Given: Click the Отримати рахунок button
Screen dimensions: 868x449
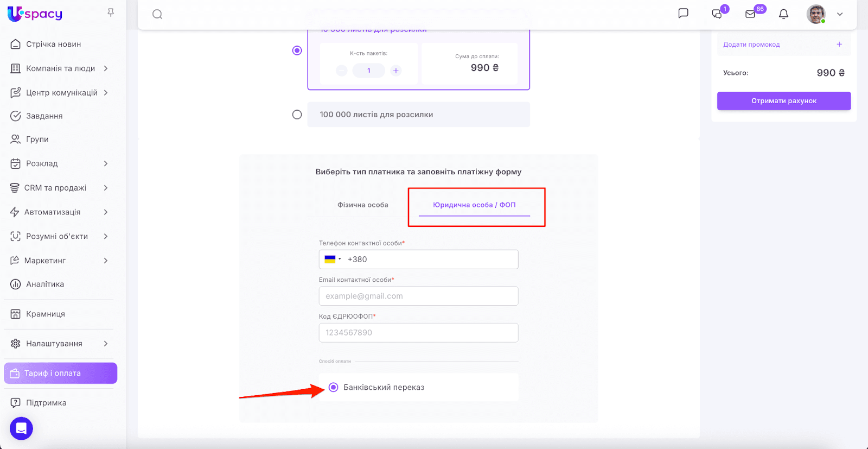Looking at the screenshot, I should [783, 101].
